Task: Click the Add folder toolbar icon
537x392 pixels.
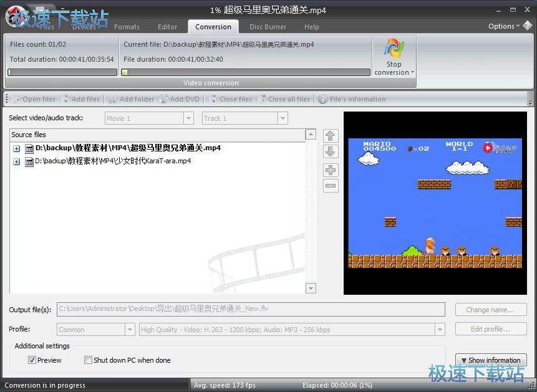Action: click(x=112, y=99)
